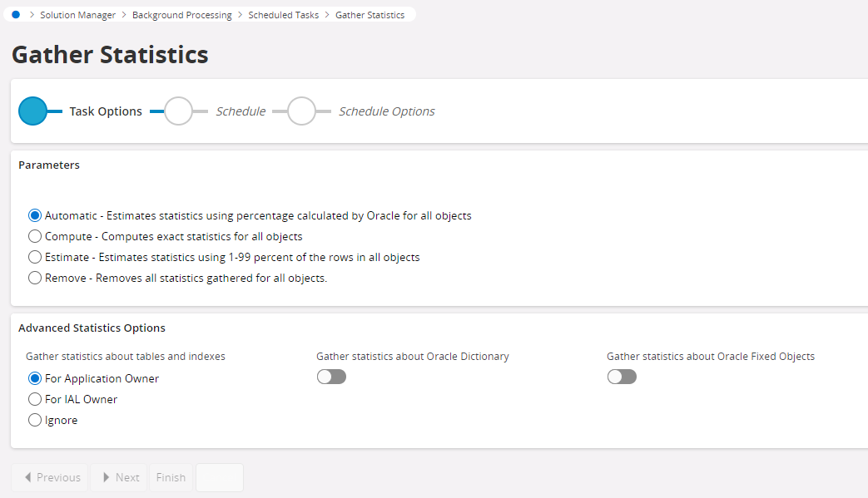Choose For Application Owner radio button
This screenshot has width=868, height=498.
[x=35, y=378]
